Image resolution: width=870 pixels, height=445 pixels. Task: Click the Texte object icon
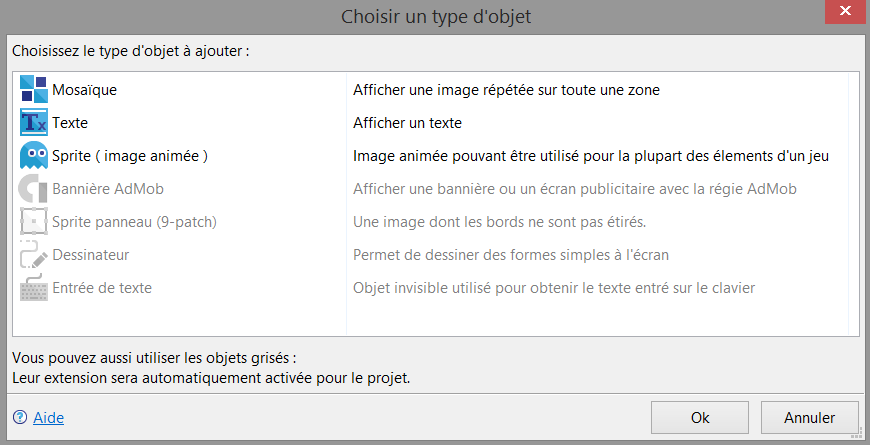point(34,122)
